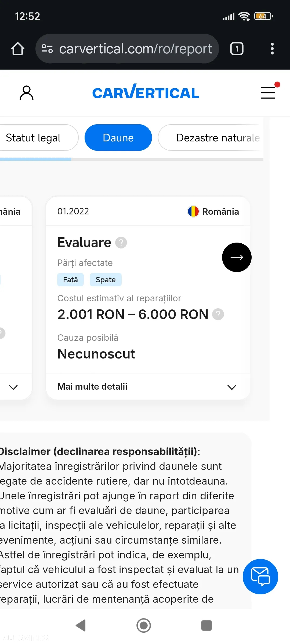Open the tab switcher showing 1 tab
The height and width of the screenshot is (644, 290).
point(237,49)
